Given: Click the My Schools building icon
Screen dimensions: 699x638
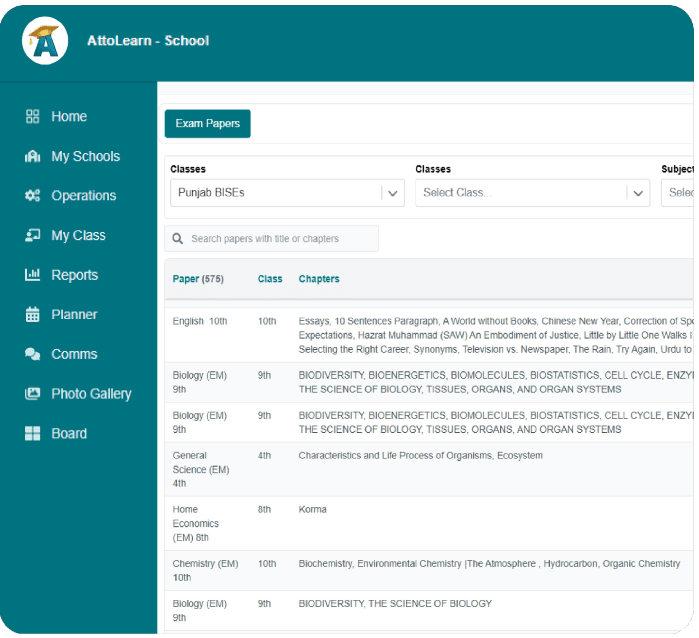Looking at the screenshot, I should pos(32,157).
